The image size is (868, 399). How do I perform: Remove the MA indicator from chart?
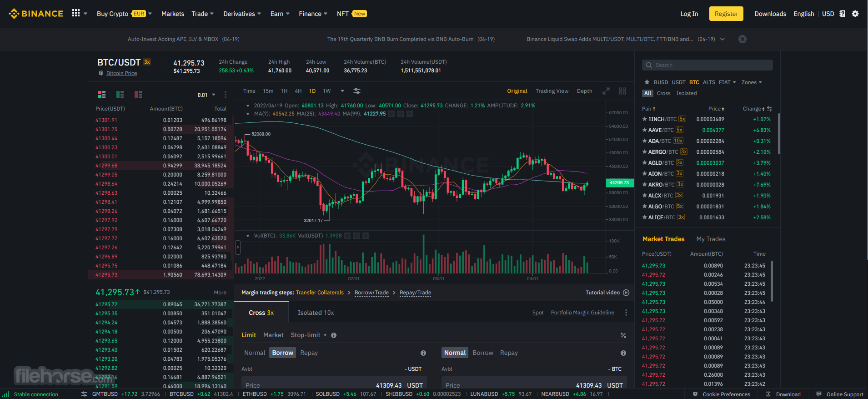click(410, 114)
